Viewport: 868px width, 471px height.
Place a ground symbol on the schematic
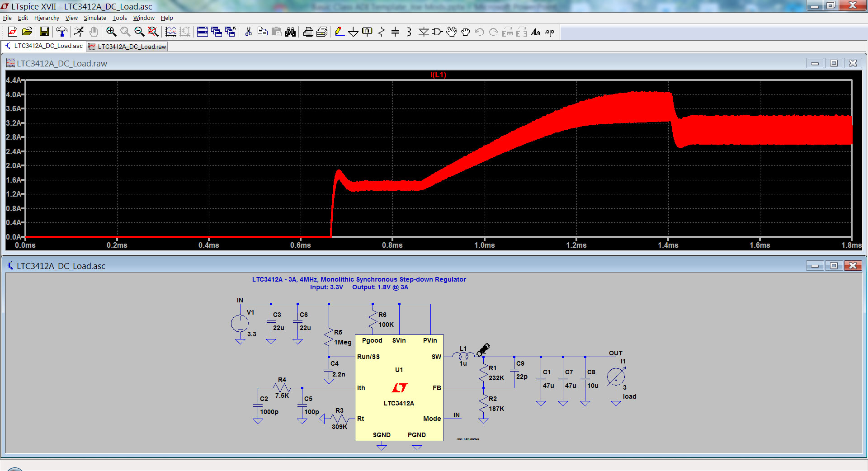click(x=353, y=32)
